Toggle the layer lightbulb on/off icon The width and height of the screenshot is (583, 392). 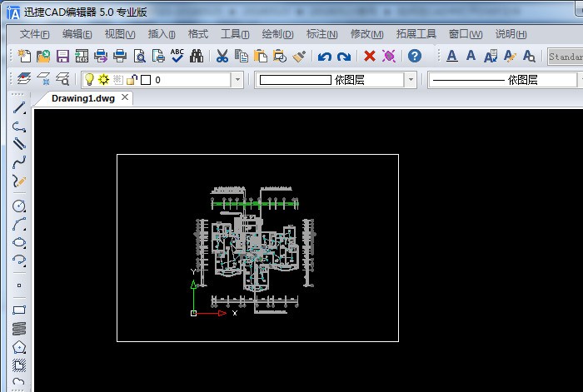tap(89, 80)
